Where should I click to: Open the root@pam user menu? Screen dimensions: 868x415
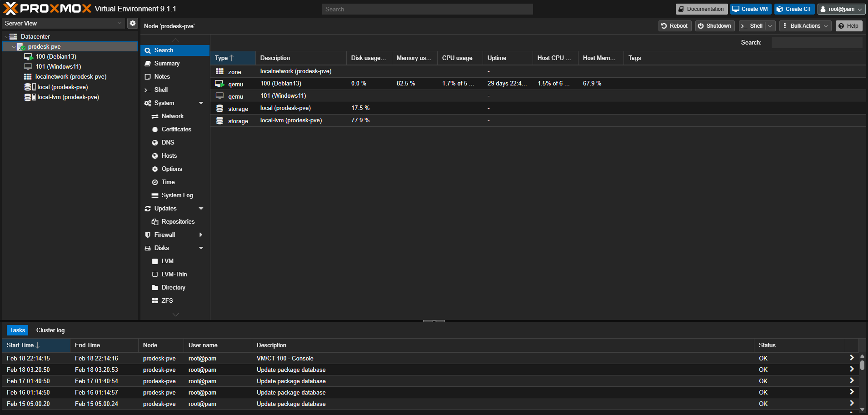click(x=842, y=9)
